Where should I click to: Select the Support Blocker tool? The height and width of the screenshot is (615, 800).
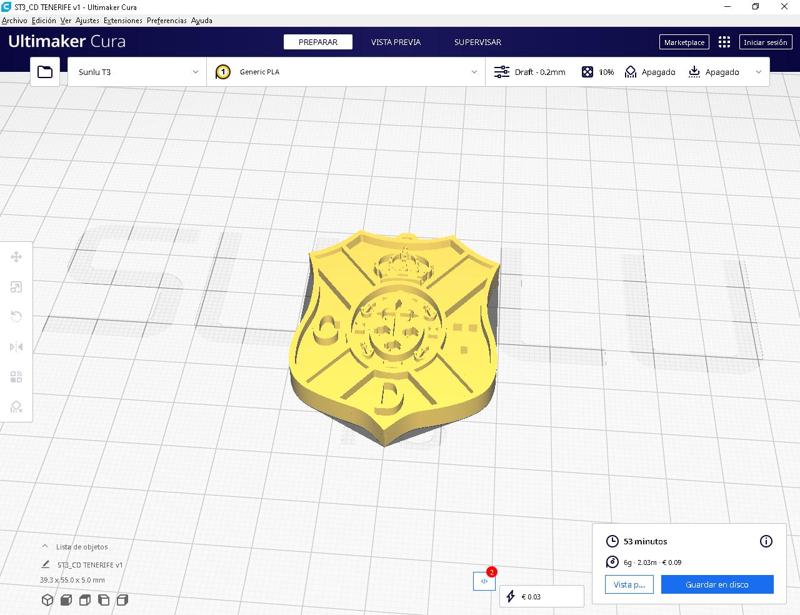point(16,407)
